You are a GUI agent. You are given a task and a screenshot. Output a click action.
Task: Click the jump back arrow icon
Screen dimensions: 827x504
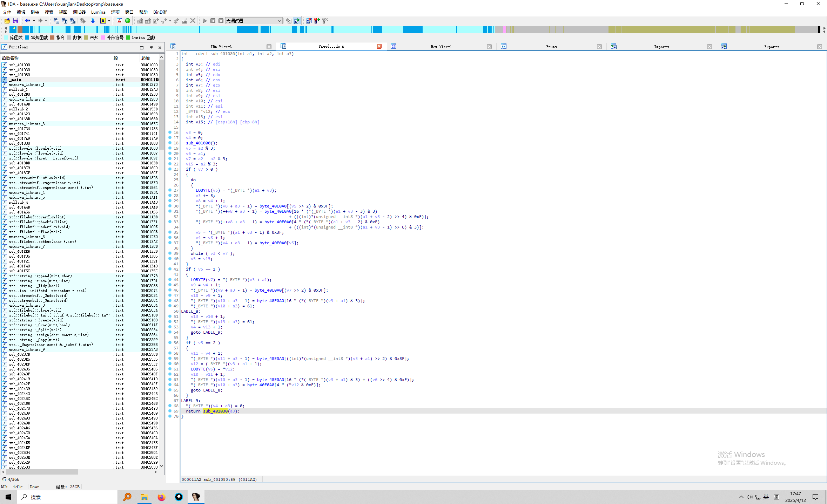point(27,21)
